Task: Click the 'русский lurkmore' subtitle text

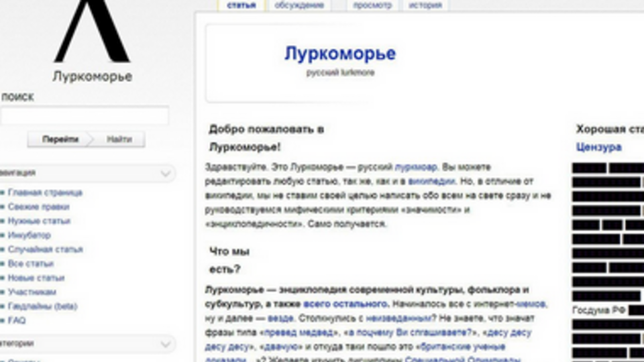Action: tap(340, 72)
